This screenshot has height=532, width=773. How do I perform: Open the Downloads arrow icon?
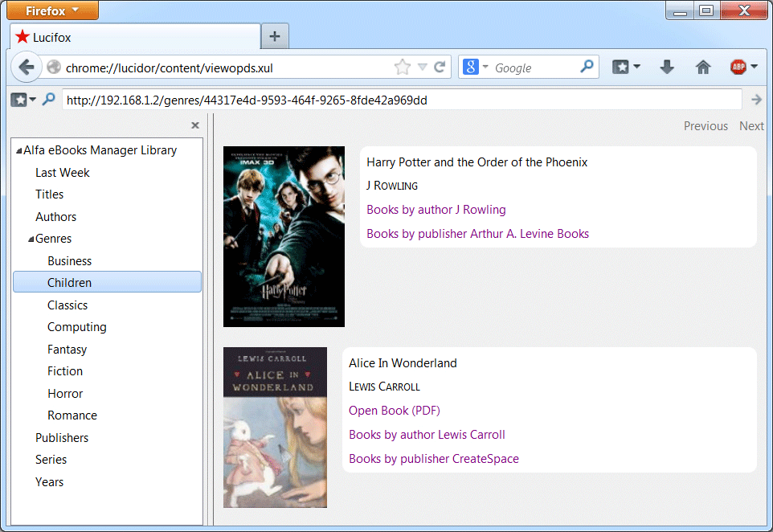(666, 68)
